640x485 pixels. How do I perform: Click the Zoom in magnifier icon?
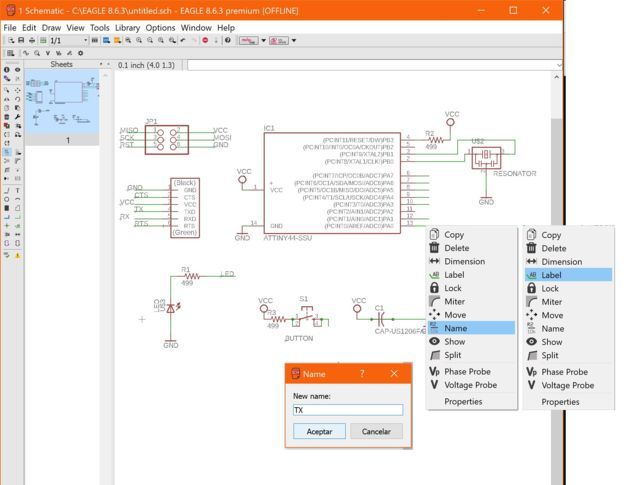coord(139,40)
